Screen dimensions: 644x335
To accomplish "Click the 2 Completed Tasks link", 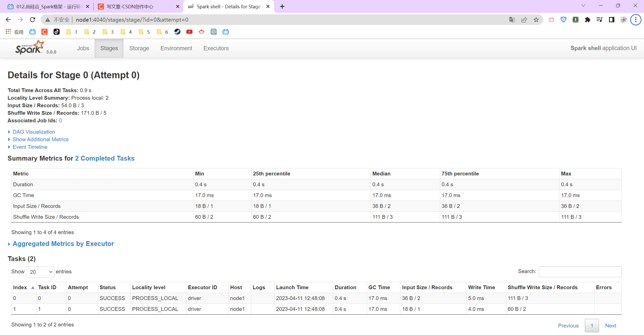I will point(105,158).
